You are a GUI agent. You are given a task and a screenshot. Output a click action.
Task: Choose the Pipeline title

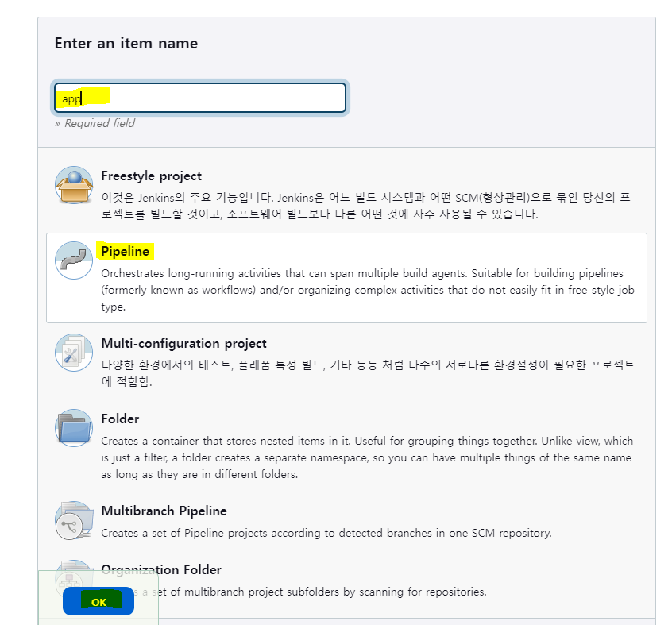click(x=126, y=252)
